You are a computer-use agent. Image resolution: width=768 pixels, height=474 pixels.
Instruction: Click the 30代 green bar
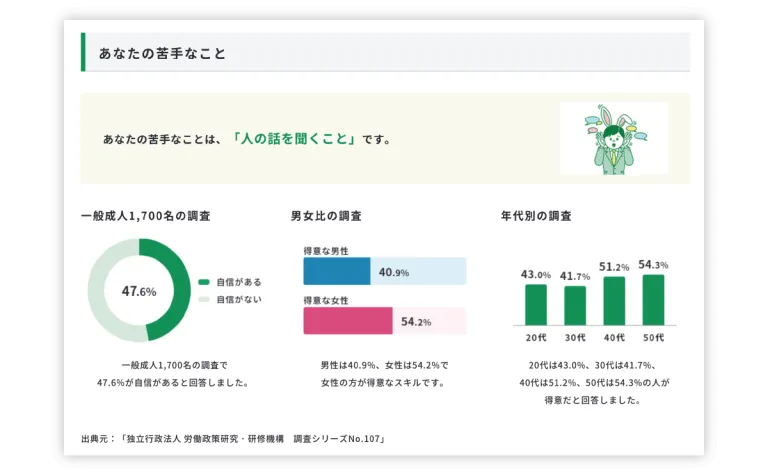pos(575,306)
